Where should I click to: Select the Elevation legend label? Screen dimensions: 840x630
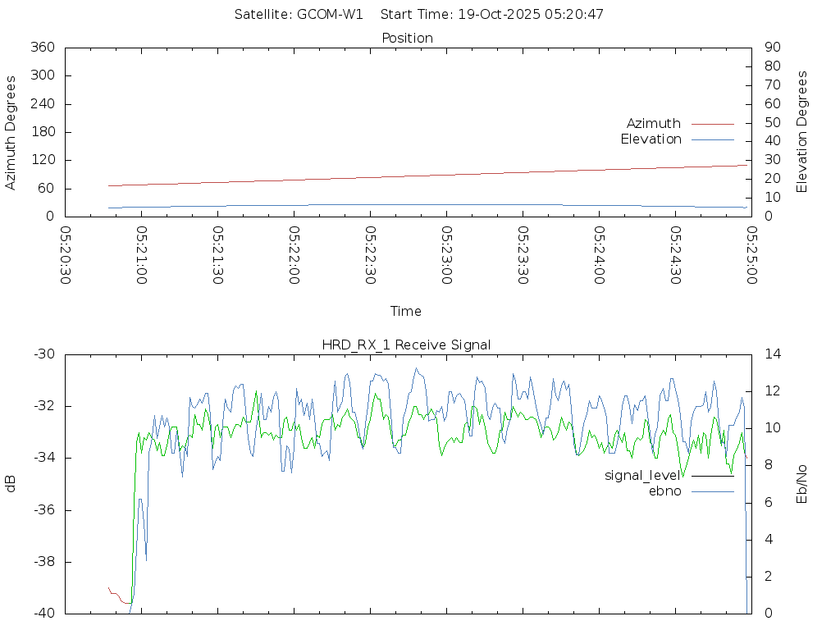[x=651, y=139]
